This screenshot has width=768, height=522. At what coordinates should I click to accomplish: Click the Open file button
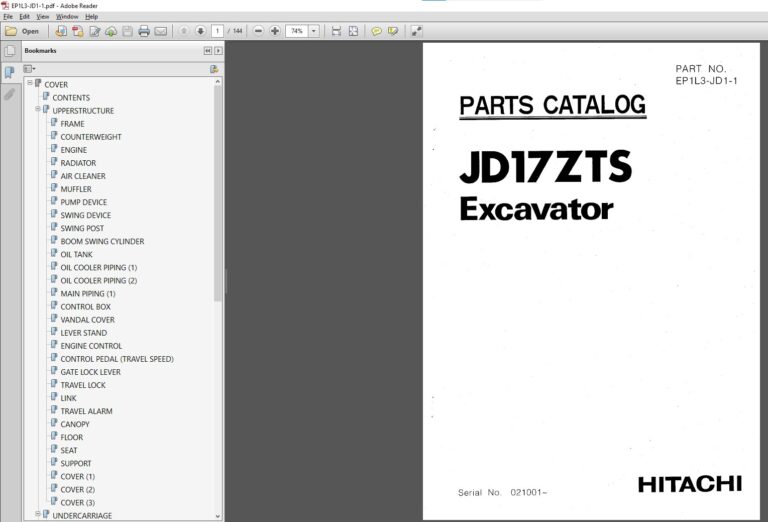click(x=22, y=31)
